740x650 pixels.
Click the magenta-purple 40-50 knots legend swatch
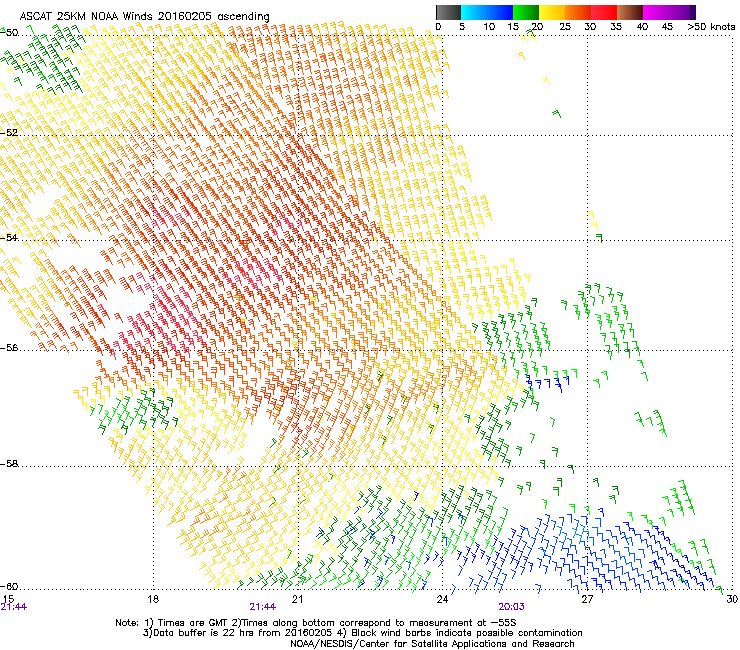point(669,12)
